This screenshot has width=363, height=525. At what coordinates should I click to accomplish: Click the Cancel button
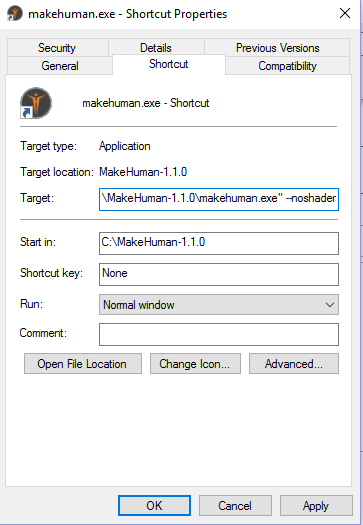tap(235, 506)
